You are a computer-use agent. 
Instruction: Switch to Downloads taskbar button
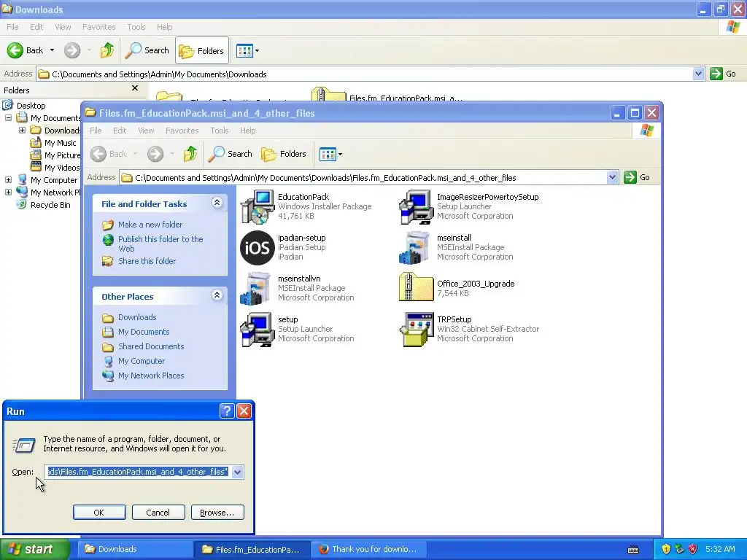point(135,549)
